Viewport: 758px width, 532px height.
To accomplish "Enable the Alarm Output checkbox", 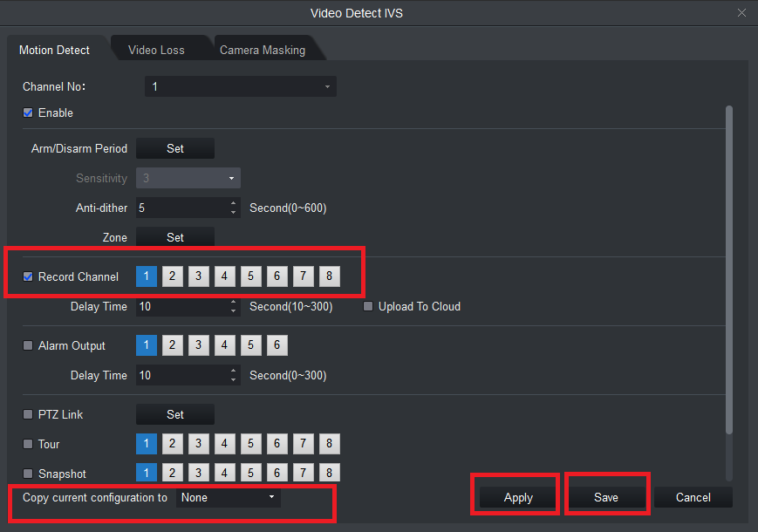I will click(x=28, y=345).
